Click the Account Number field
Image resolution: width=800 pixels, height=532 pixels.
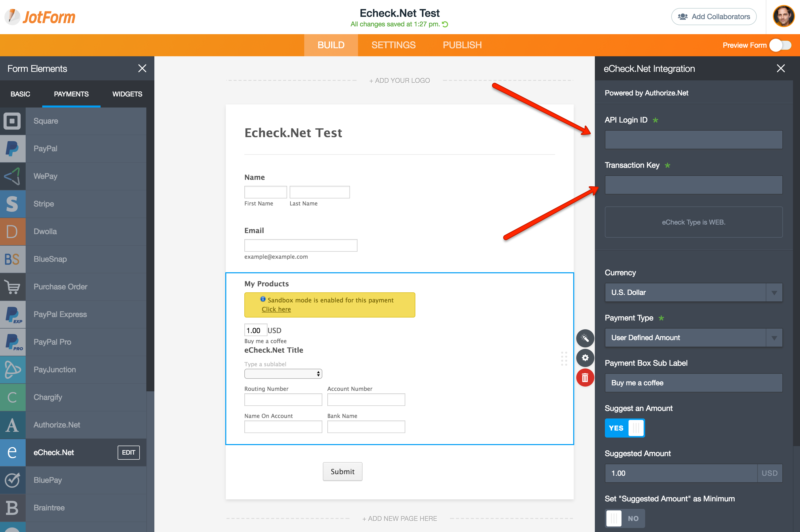pos(366,400)
